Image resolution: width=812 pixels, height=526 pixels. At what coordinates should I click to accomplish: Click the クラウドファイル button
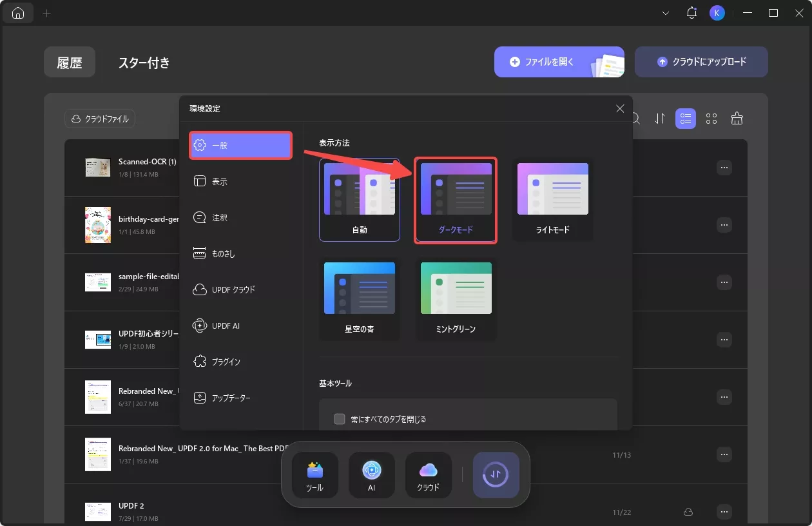point(100,119)
